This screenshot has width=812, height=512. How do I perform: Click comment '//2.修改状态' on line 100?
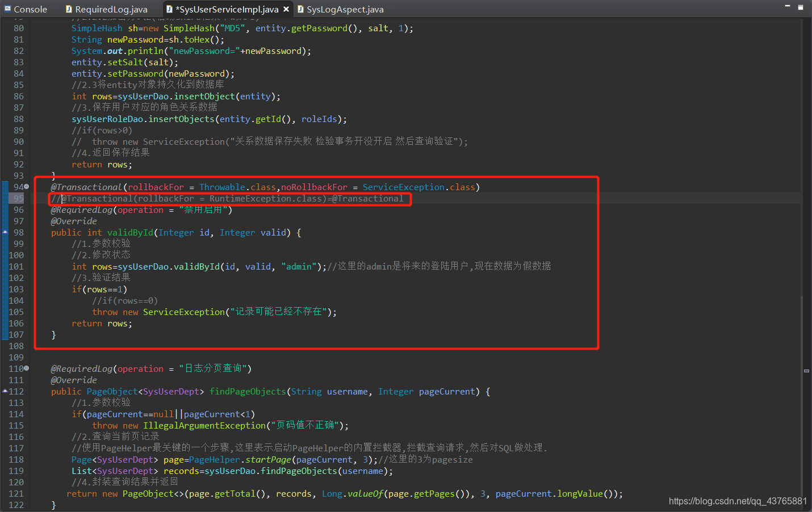[x=101, y=255]
